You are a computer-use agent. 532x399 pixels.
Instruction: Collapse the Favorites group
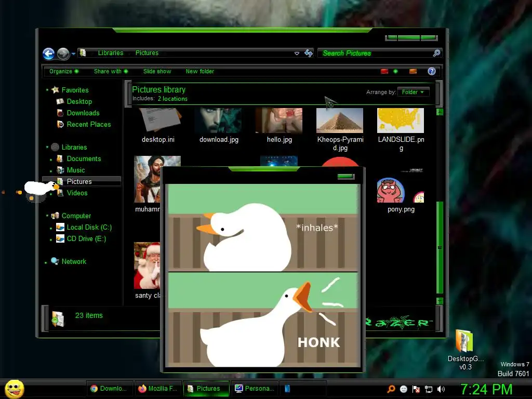[x=47, y=90]
